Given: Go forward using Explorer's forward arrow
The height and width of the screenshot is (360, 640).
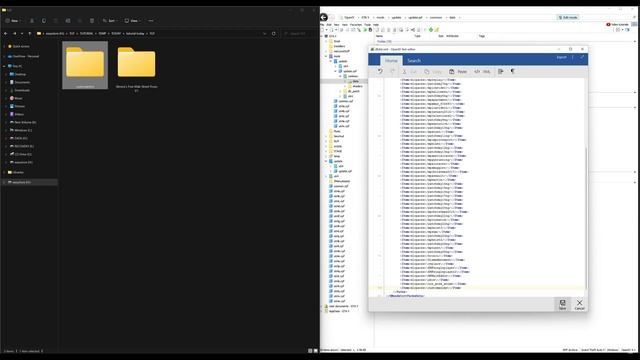Looking at the screenshot, I should coord(15,33).
